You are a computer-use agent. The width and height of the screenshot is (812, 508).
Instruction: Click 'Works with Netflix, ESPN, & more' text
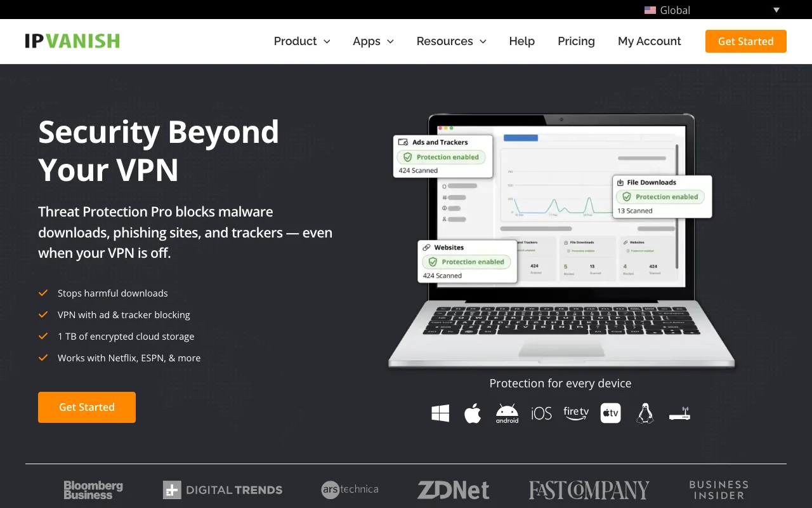click(x=129, y=358)
